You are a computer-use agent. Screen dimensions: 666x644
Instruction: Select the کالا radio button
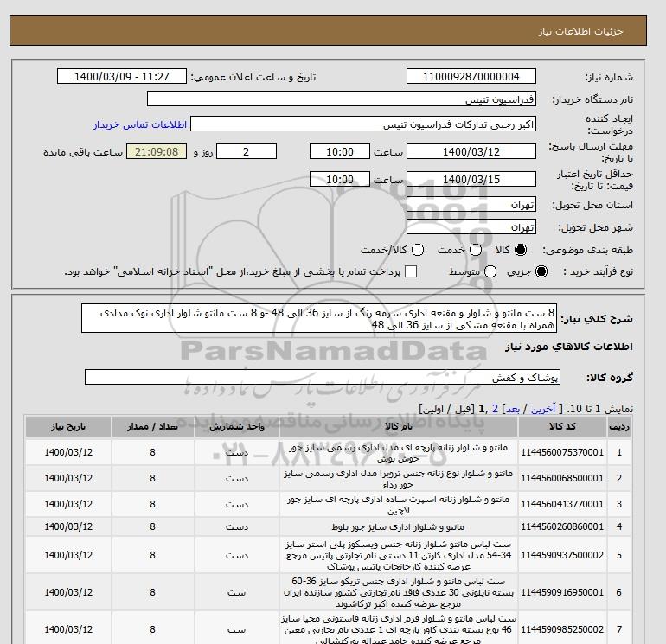coord(521,250)
